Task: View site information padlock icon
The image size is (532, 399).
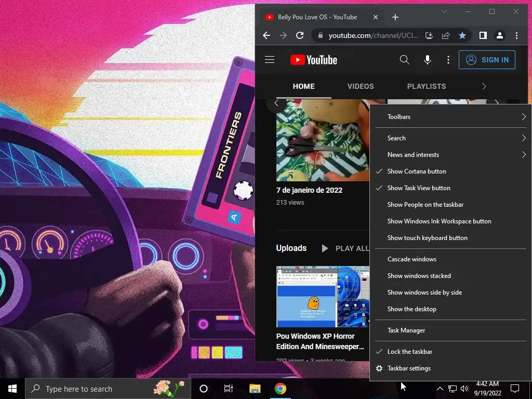Action: click(x=320, y=35)
